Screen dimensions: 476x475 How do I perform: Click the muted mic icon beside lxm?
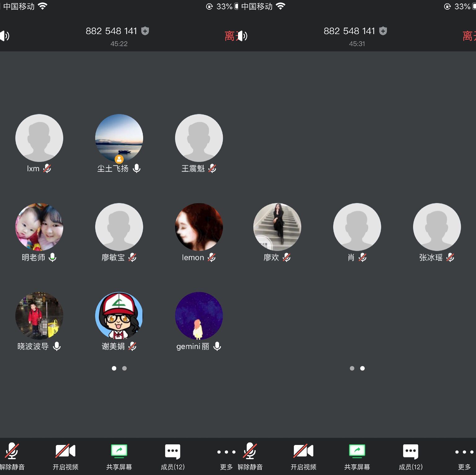(x=47, y=168)
